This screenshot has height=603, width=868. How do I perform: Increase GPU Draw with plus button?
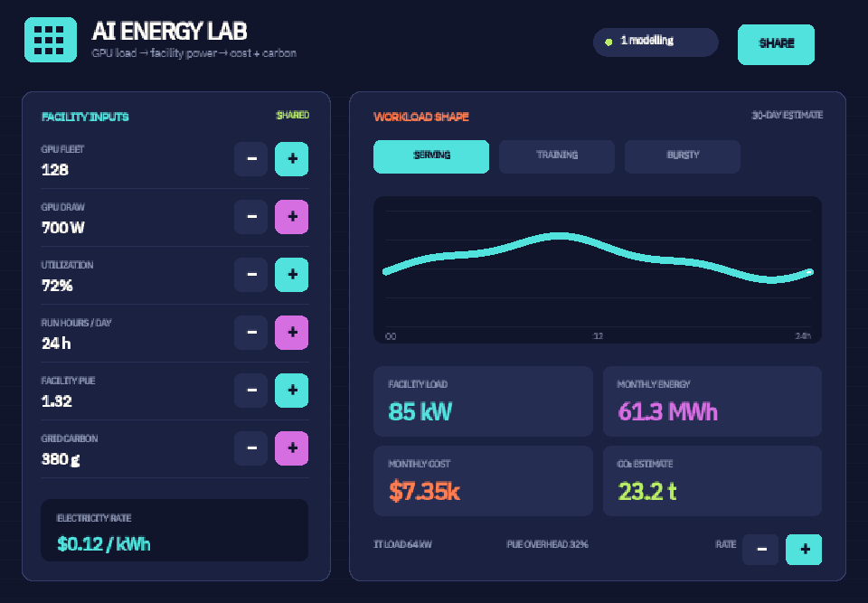[x=292, y=216]
